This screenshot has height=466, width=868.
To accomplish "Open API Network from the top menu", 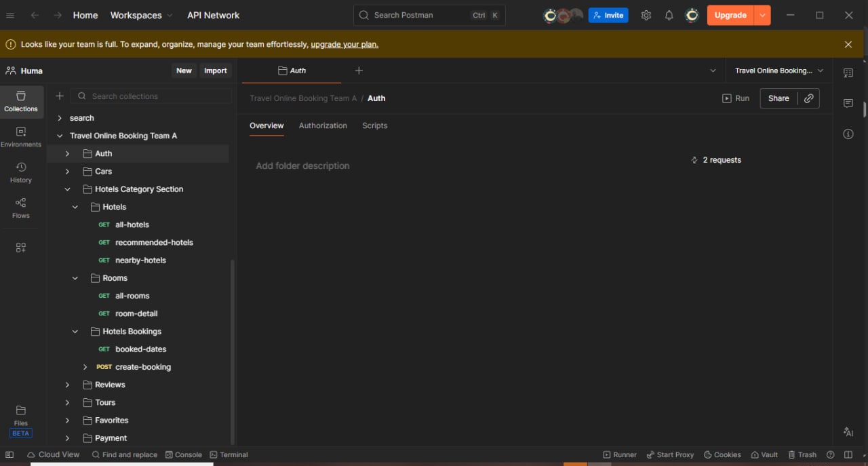I will [213, 15].
